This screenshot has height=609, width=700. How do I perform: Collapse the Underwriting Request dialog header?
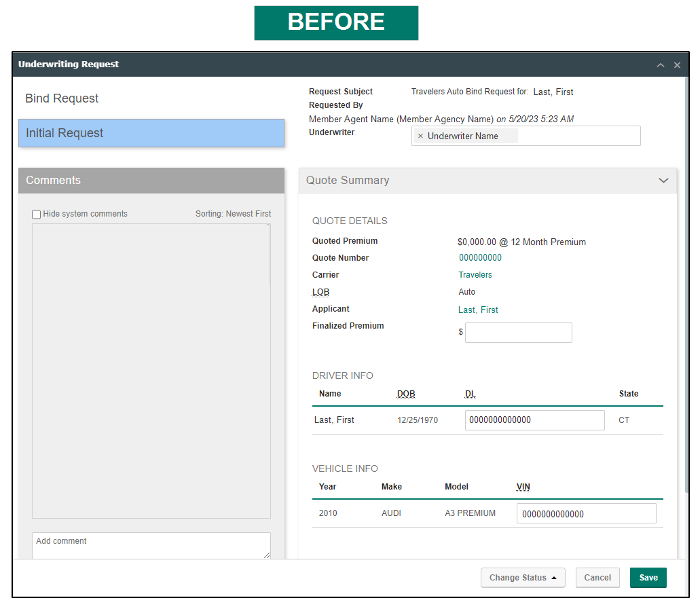[660, 64]
